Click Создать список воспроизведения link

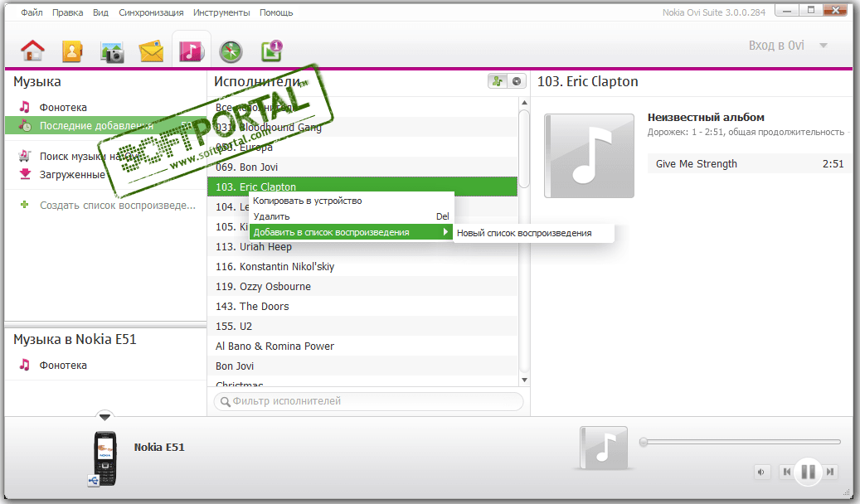[118, 205]
